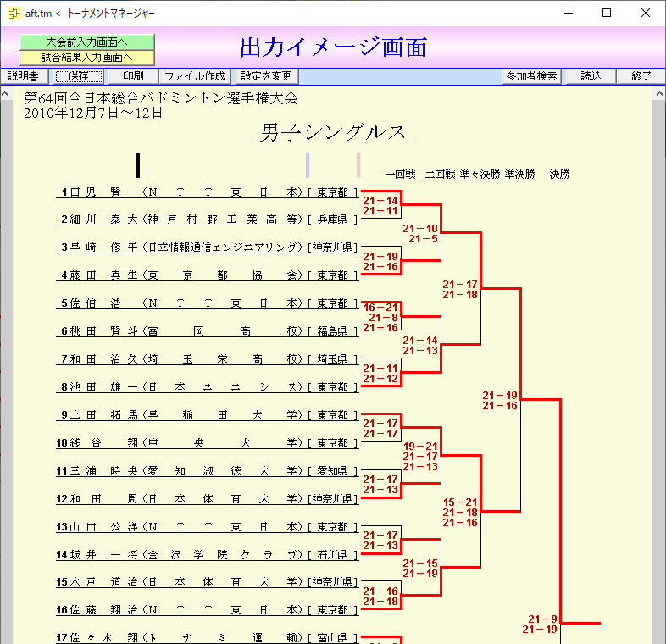The image size is (666, 644).
Task: Click the 終了 exit button
Action: pos(641,76)
